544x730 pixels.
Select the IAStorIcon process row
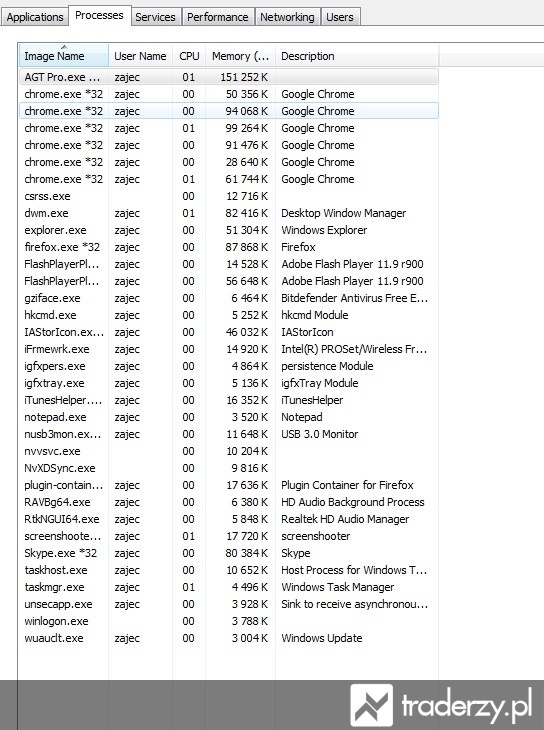[x=229, y=332]
